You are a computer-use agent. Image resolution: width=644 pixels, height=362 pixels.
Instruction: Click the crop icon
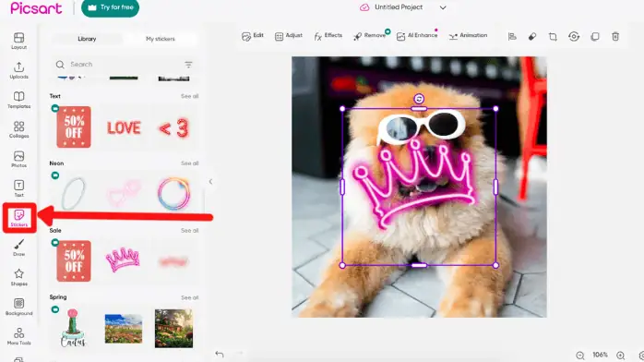(553, 37)
